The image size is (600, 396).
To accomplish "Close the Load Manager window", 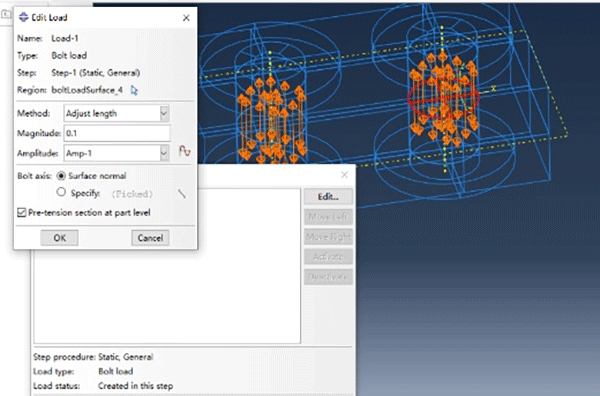I will [x=344, y=175].
